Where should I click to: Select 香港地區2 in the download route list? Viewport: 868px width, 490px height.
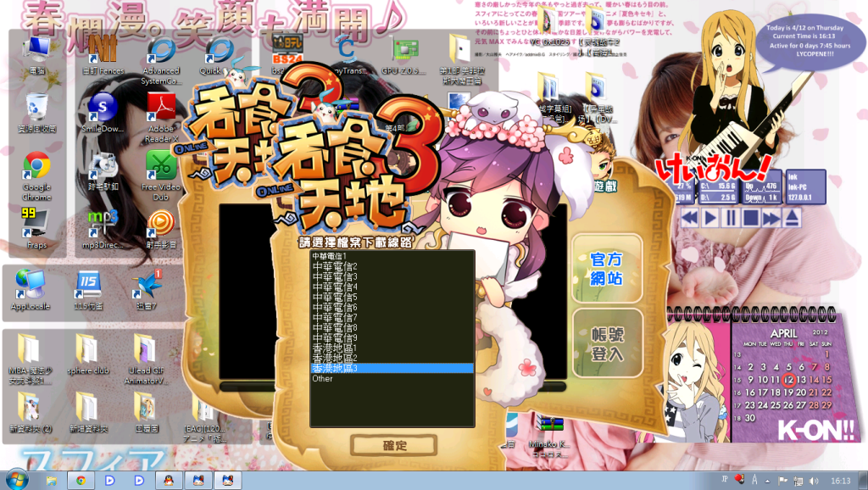tap(392, 358)
